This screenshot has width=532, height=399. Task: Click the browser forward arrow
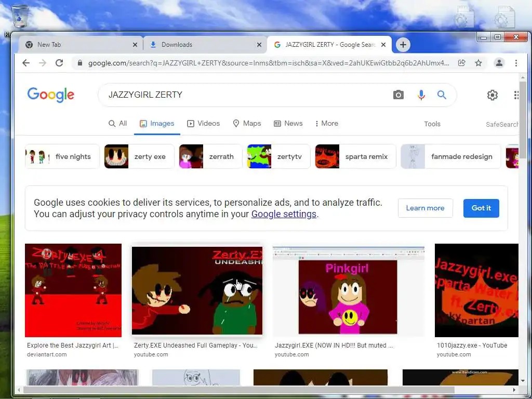pos(43,63)
